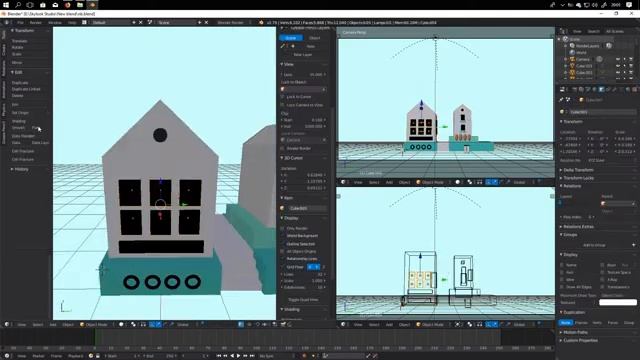640x360 pixels.
Task: Enable Draw All Edges in object Display
Action: (x=562, y=287)
